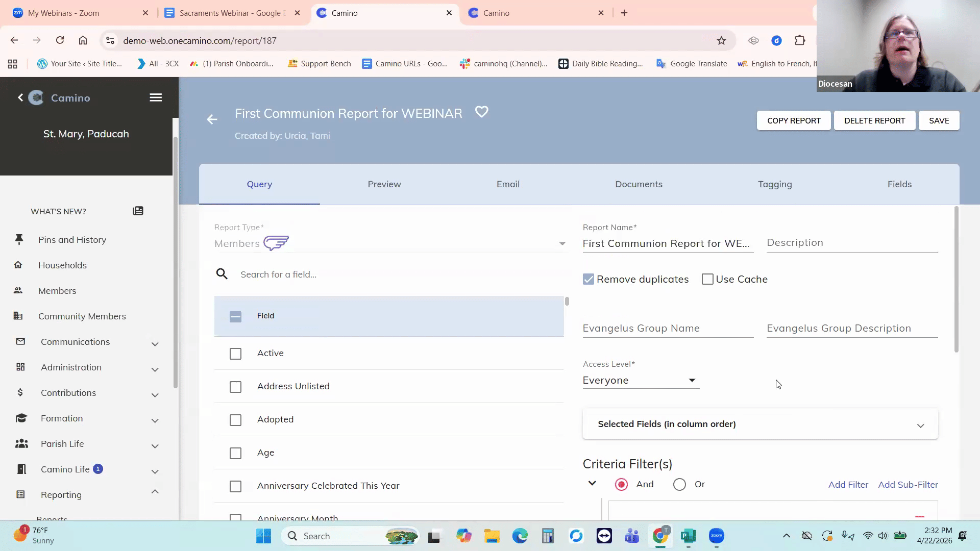Click the field search magnifier icon
Image resolution: width=980 pixels, height=551 pixels.
point(222,274)
